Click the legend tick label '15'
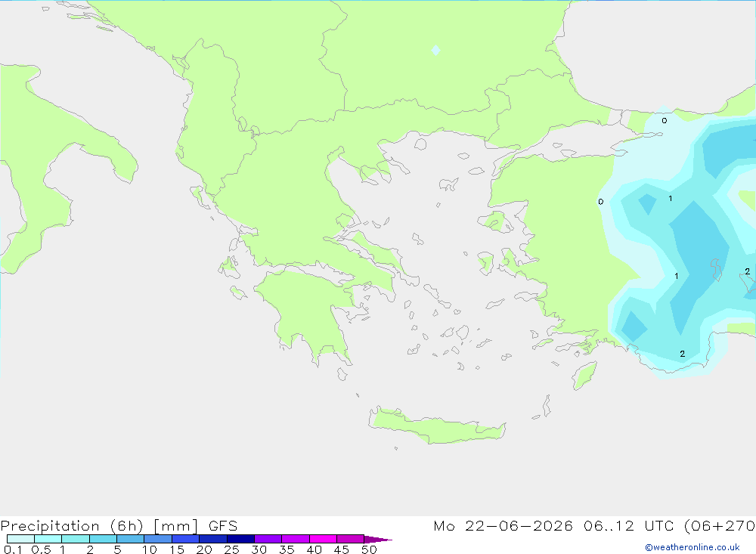Image resolution: width=756 pixels, height=554 pixels. tap(177, 549)
